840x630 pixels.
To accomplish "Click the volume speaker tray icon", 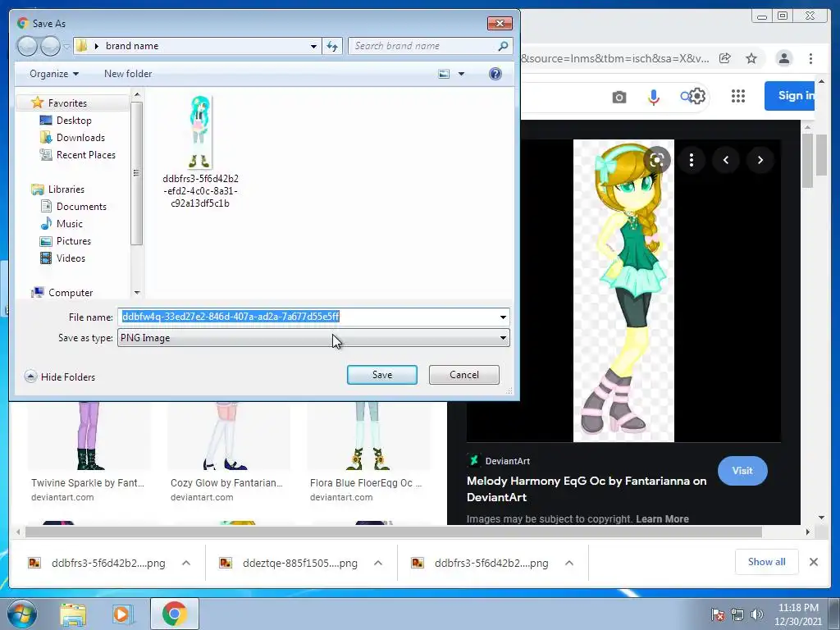I will [x=756, y=614].
